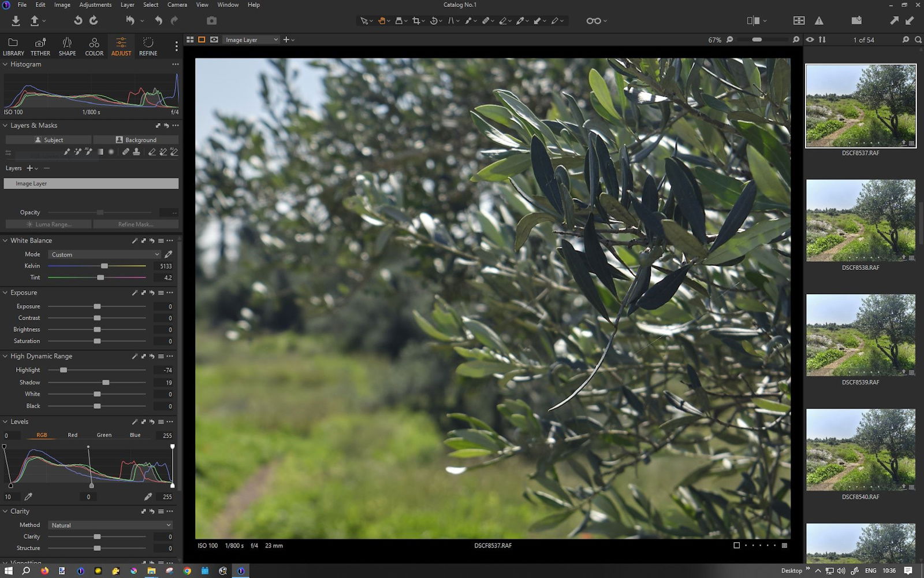Click the Subject mask button
Viewport: 924px width, 578px height.
click(49, 140)
